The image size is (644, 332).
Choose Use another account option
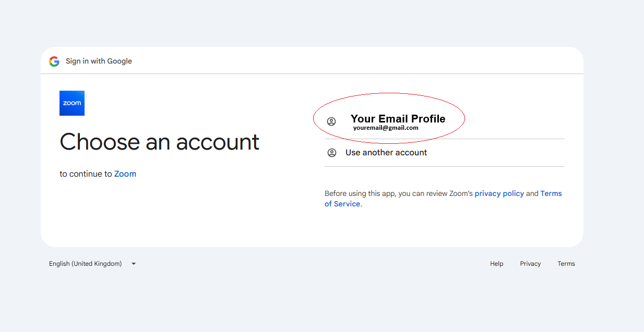pyautogui.click(x=445, y=153)
